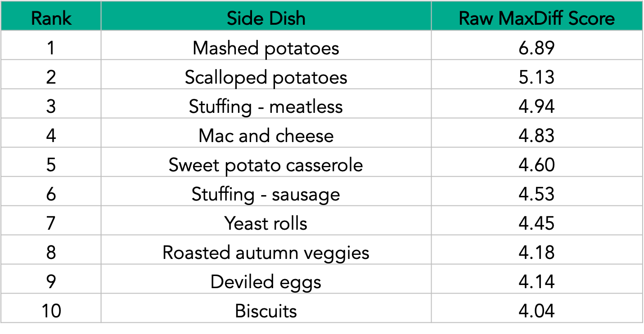Click the Raw MaxDiff Score header

[536, 18]
